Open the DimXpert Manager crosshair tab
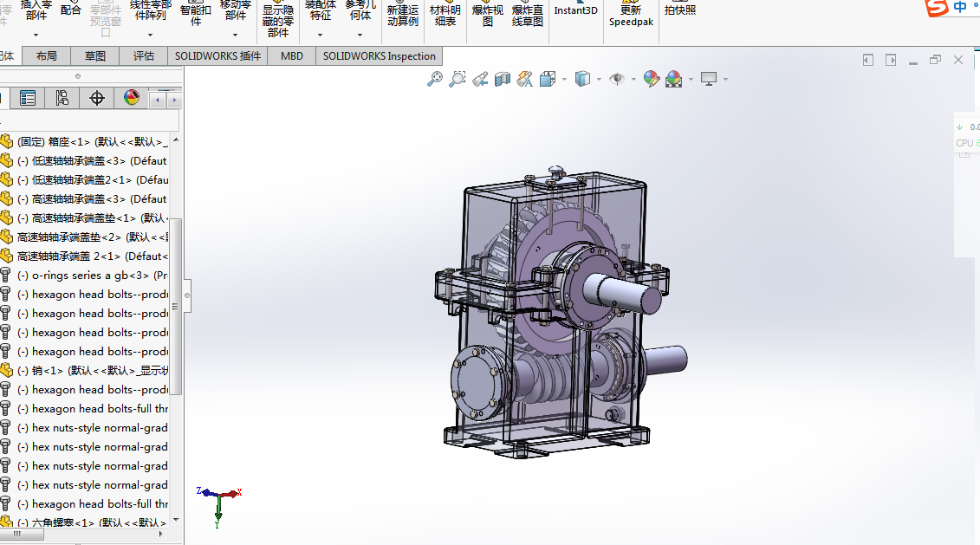 tap(97, 98)
